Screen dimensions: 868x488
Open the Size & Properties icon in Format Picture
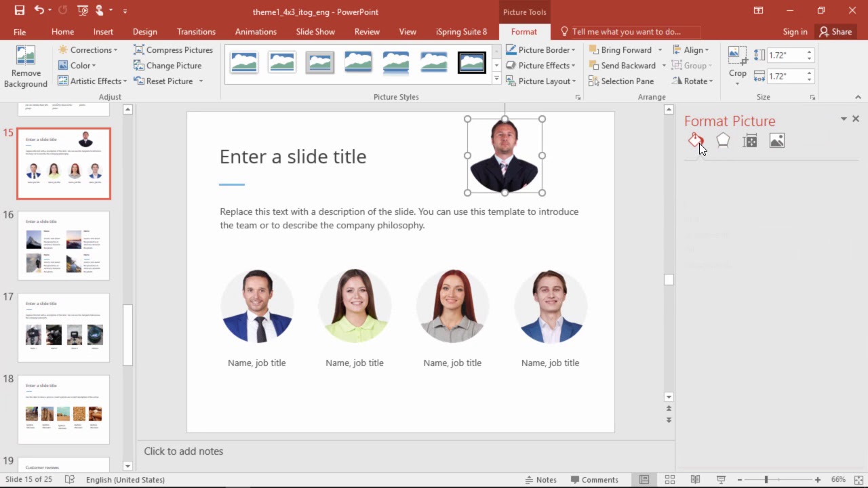(750, 140)
